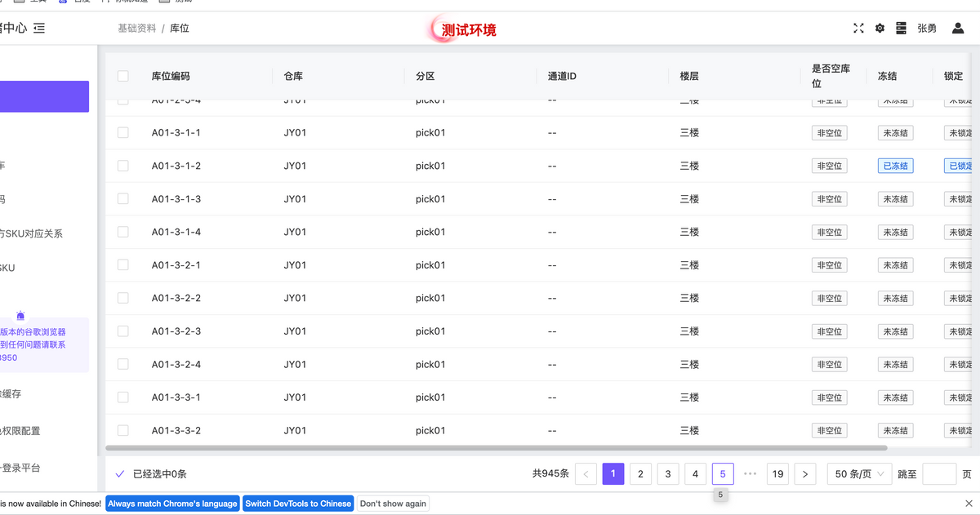Go to page 3
This screenshot has width=980, height=515.
click(x=668, y=474)
